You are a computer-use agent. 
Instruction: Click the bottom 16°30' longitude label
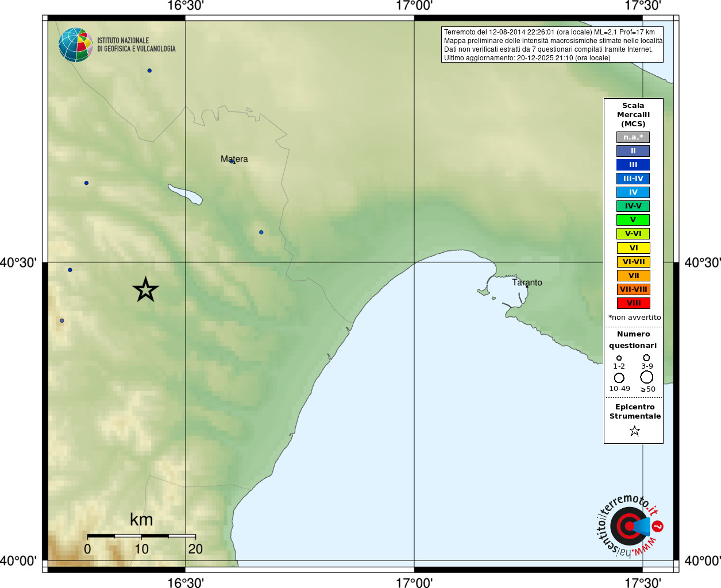186,583
